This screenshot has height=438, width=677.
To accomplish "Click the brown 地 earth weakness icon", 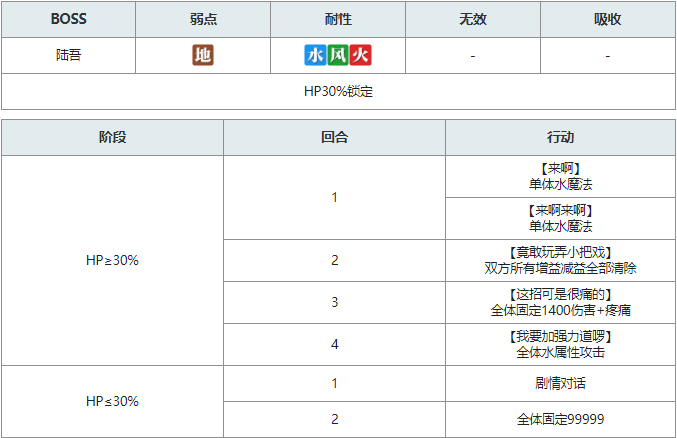I will [x=203, y=55].
